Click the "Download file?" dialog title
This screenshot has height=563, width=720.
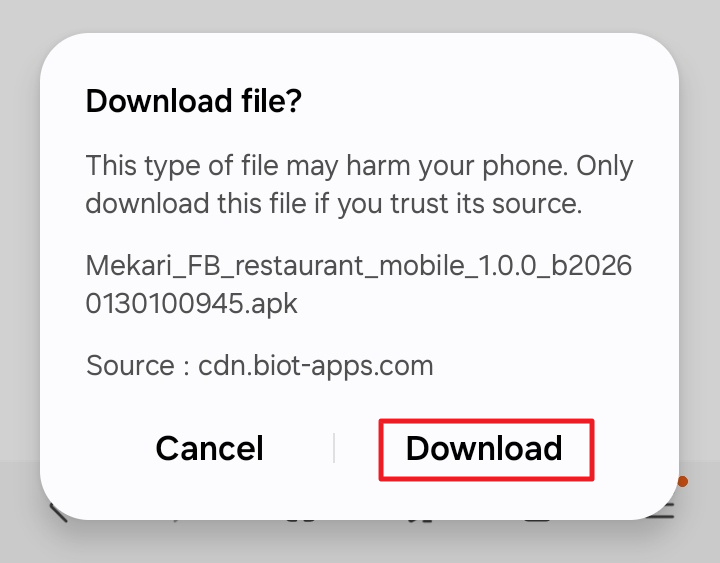pyautogui.click(x=194, y=101)
